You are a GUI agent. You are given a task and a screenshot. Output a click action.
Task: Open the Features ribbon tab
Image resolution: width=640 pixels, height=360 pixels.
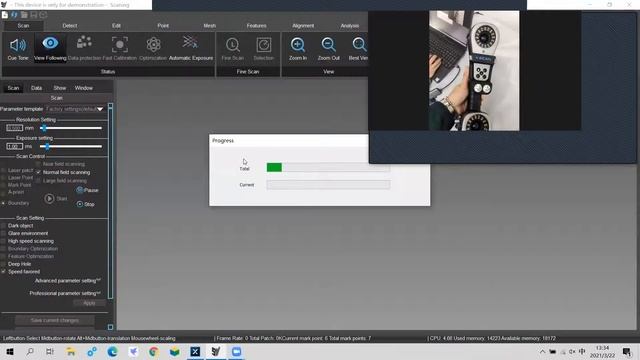click(x=256, y=25)
